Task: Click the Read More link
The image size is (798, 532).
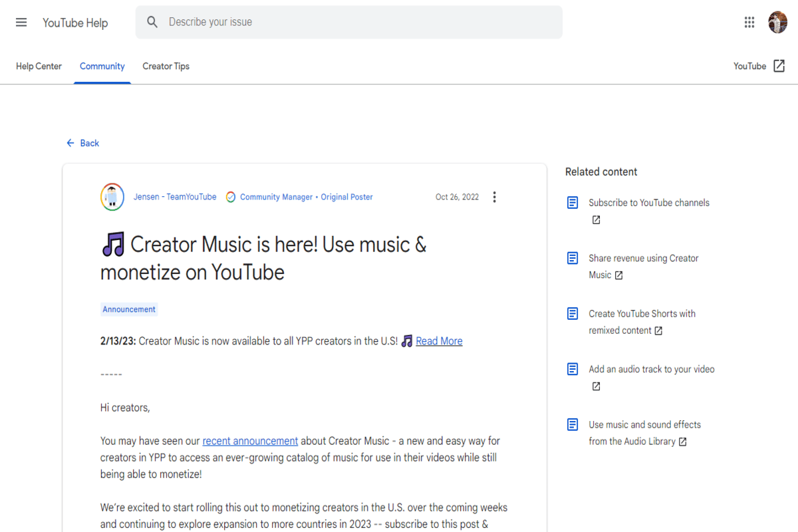Action: (439, 341)
